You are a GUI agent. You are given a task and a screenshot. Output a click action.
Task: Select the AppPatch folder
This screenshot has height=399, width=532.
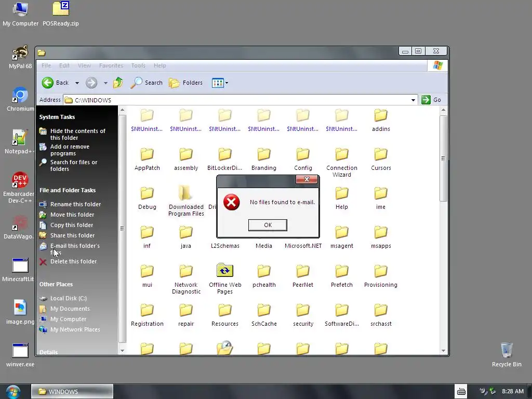click(x=147, y=159)
